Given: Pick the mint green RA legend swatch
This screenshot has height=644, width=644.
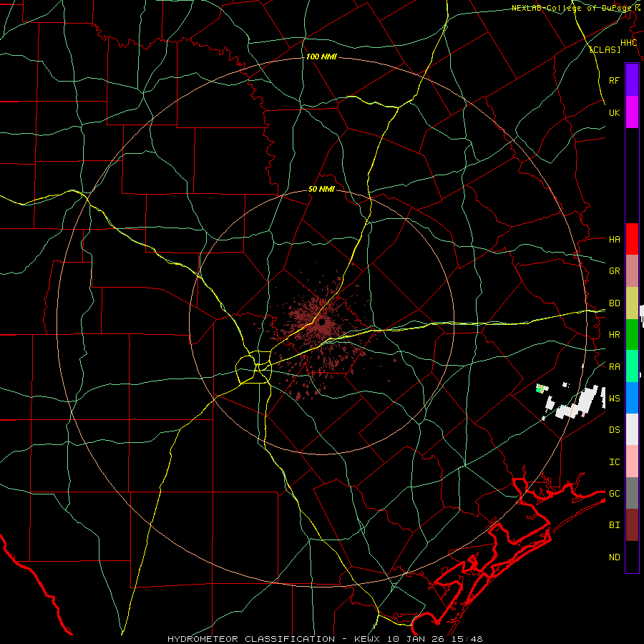Looking at the screenshot, I should (632, 366).
